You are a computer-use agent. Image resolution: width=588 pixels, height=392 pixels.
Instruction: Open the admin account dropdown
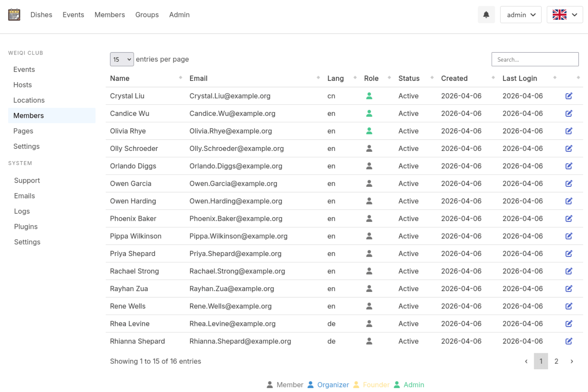pyautogui.click(x=520, y=15)
